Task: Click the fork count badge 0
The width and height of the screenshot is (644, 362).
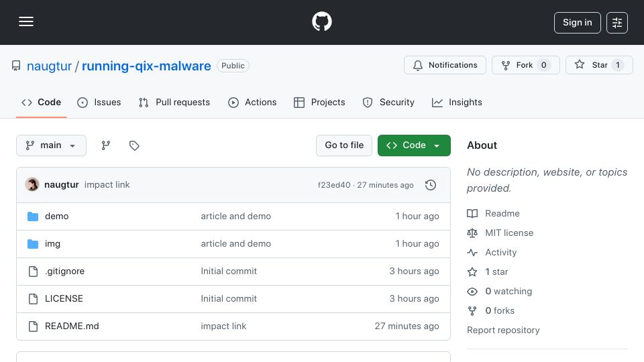Action: click(543, 65)
